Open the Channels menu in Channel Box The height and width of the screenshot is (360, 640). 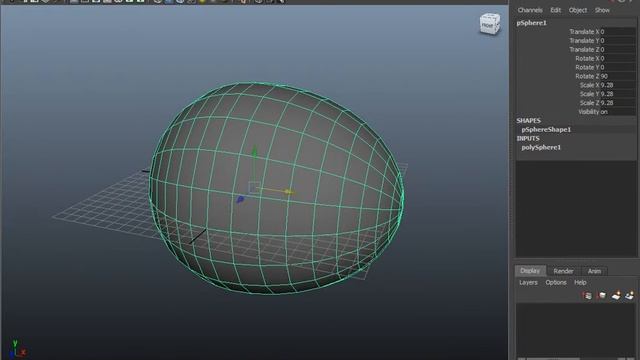(x=530, y=10)
